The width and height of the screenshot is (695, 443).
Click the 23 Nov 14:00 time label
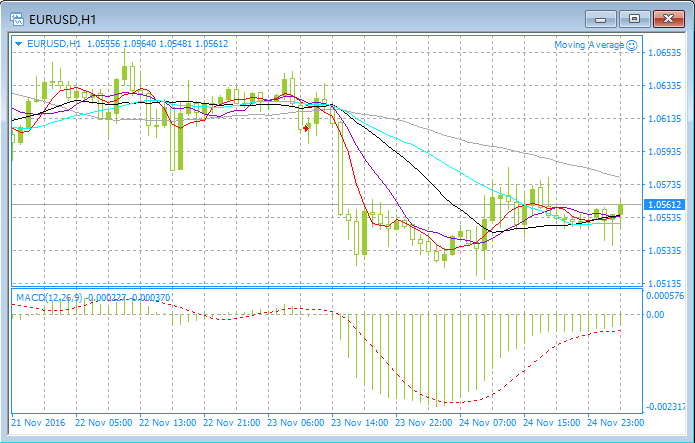(359, 423)
